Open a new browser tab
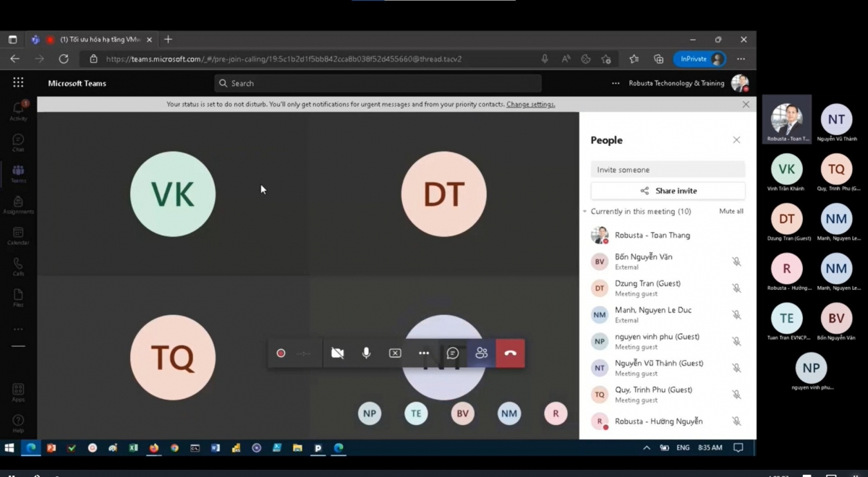 click(x=168, y=39)
